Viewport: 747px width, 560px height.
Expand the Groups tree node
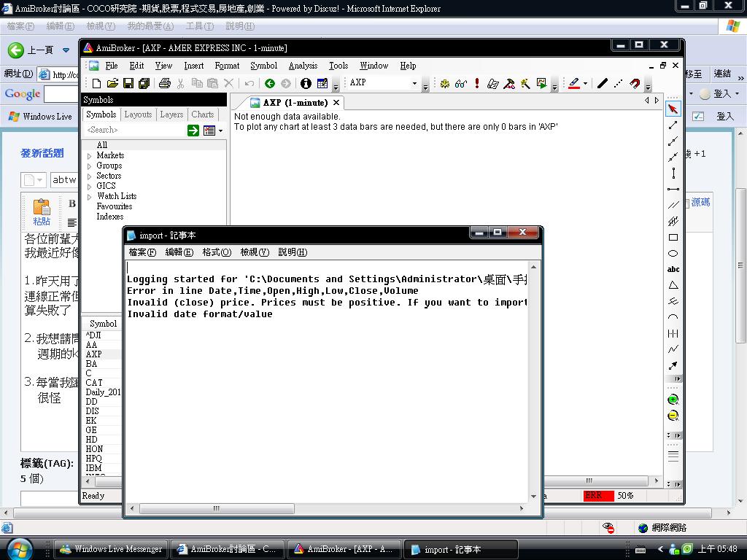pyautogui.click(x=89, y=166)
